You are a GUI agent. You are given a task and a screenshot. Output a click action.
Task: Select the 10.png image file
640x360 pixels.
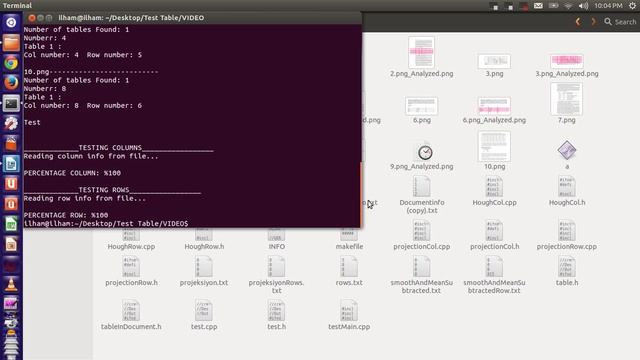point(494,151)
